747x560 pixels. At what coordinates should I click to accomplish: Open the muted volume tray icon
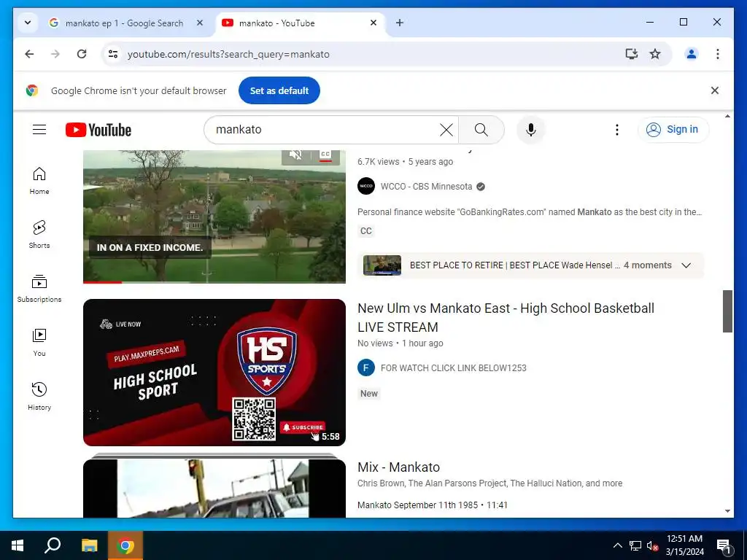coord(653,545)
